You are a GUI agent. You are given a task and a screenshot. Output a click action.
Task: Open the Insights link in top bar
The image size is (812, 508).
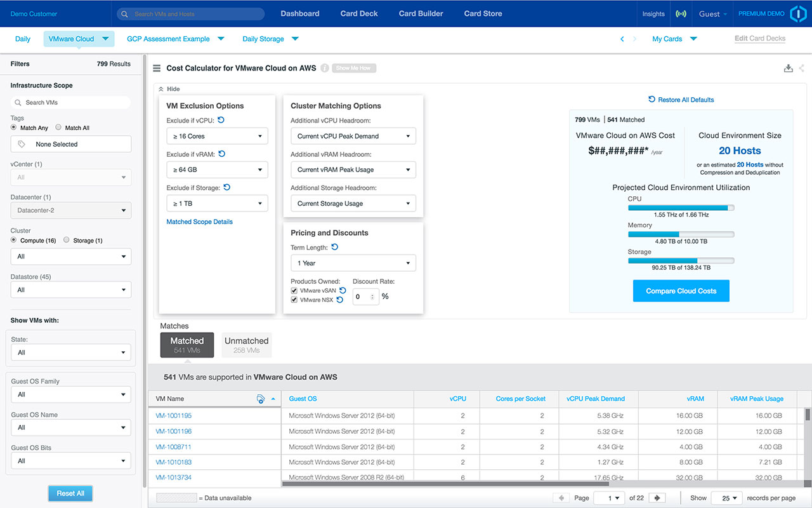(653, 14)
